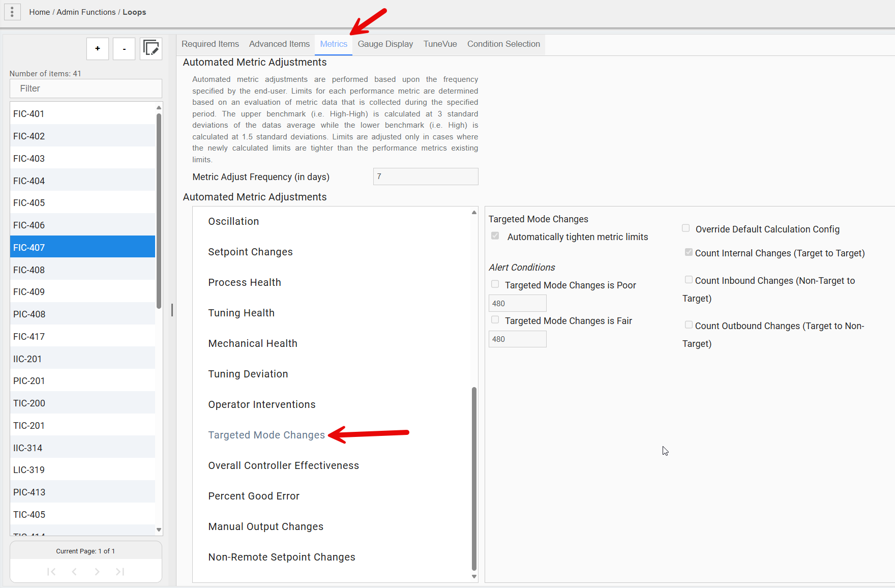The height and width of the screenshot is (588, 895).
Task: Select loop FIC-401 in the list
Action: click(x=82, y=114)
